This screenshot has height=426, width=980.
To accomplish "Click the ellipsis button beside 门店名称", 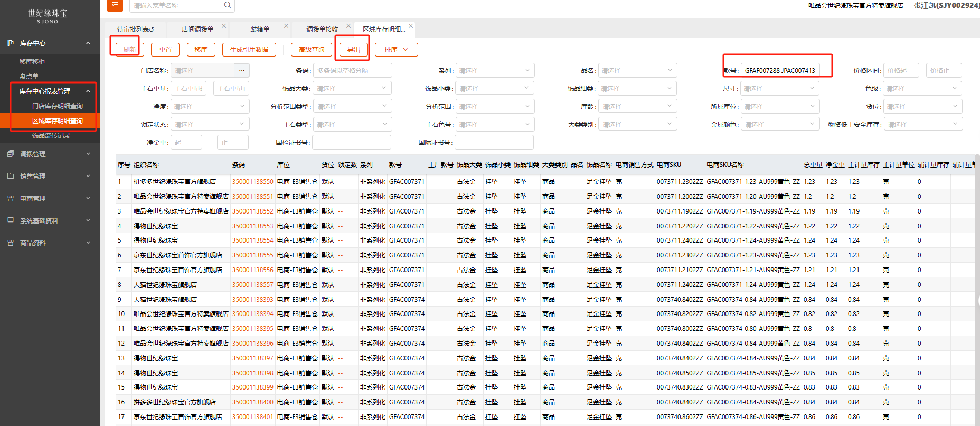I will coord(241,70).
